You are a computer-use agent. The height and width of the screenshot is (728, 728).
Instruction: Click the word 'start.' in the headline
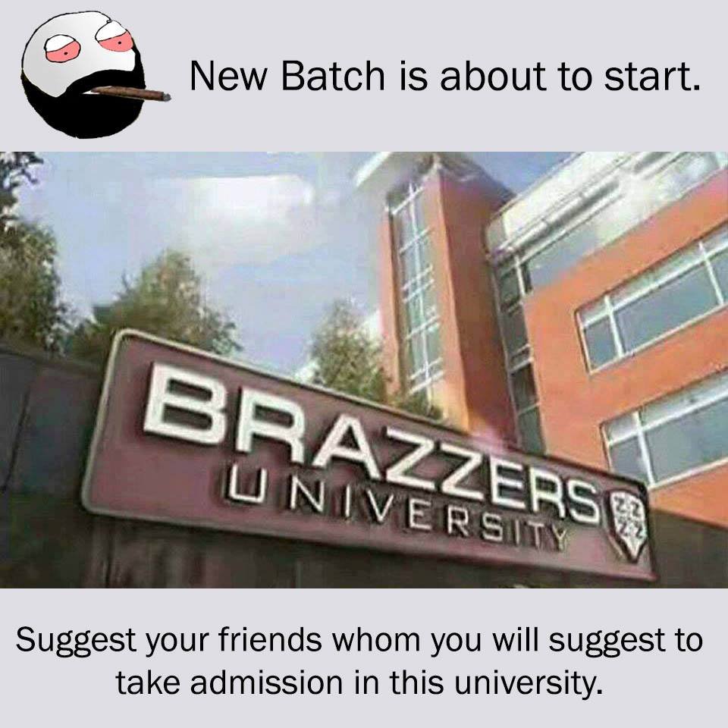pos(652,76)
